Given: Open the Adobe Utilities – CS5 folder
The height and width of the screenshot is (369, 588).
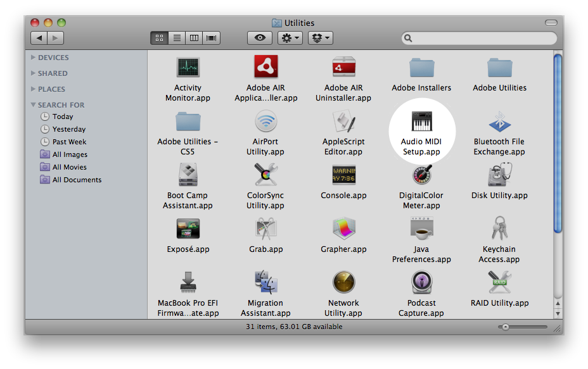Looking at the screenshot, I should 188,122.
